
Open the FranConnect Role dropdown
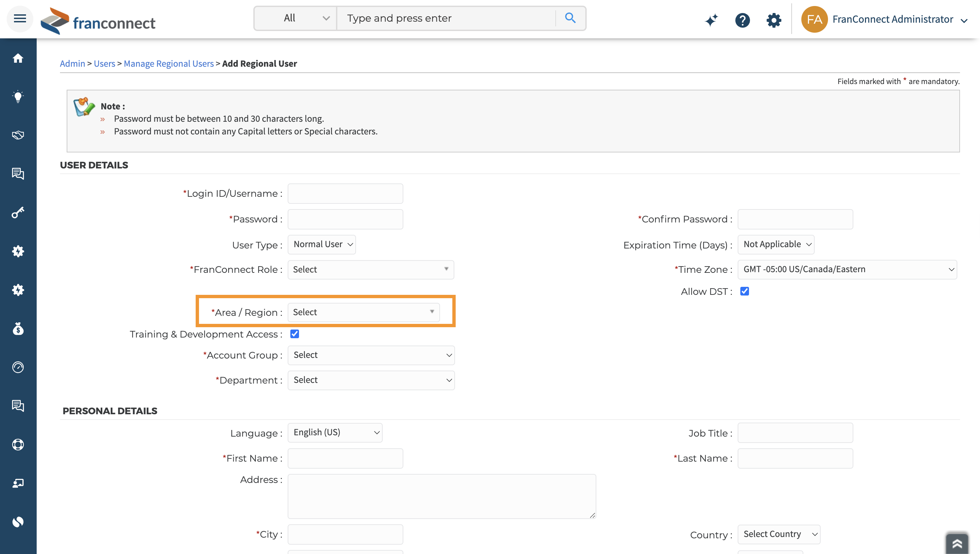click(x=371, y=269)
